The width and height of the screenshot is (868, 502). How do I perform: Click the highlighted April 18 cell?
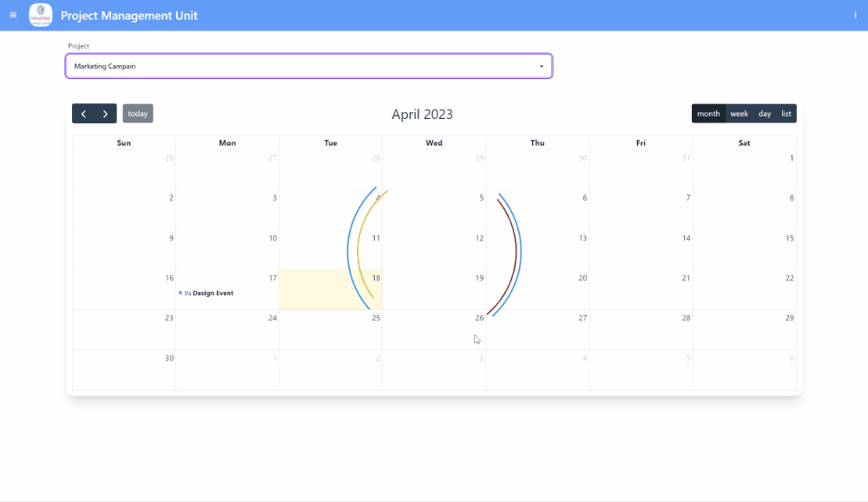click(x=330, y=289)
